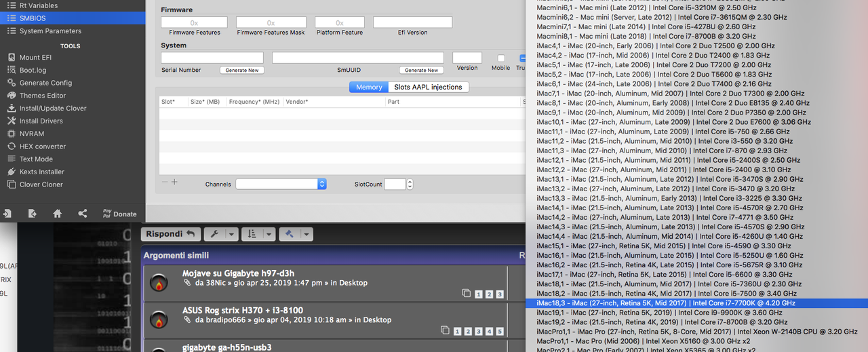This screenshot has height=352, width=868.
Task: Click the home icon in bottom bar
Action: click(x=57, y=214)
